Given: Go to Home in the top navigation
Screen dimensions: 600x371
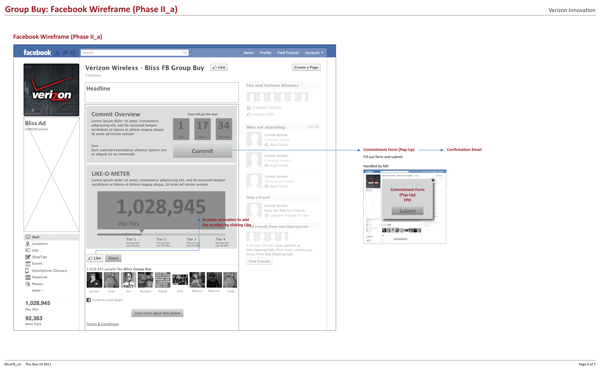Looking at the screenshot, I should point(249,53).
